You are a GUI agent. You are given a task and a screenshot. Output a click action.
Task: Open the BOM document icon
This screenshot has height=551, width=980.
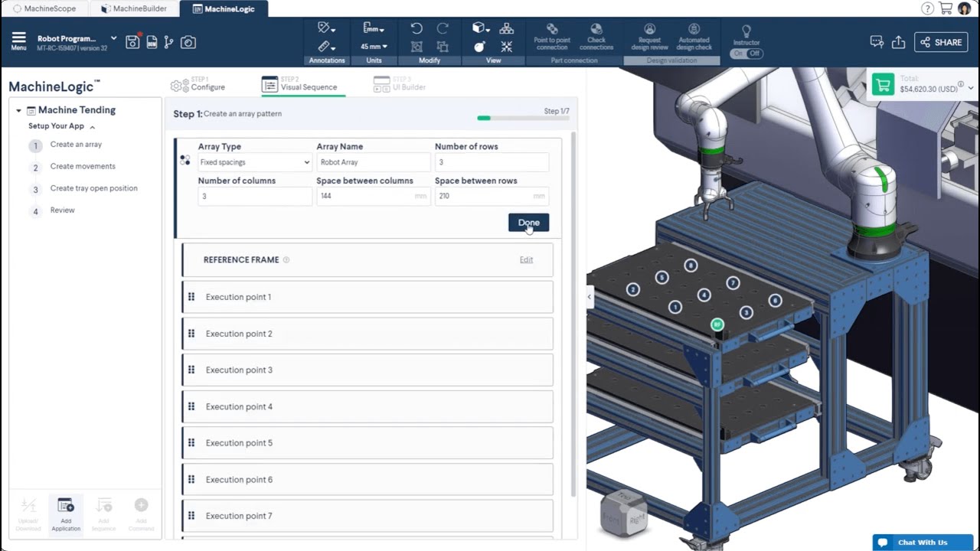(x=152, y=42)
